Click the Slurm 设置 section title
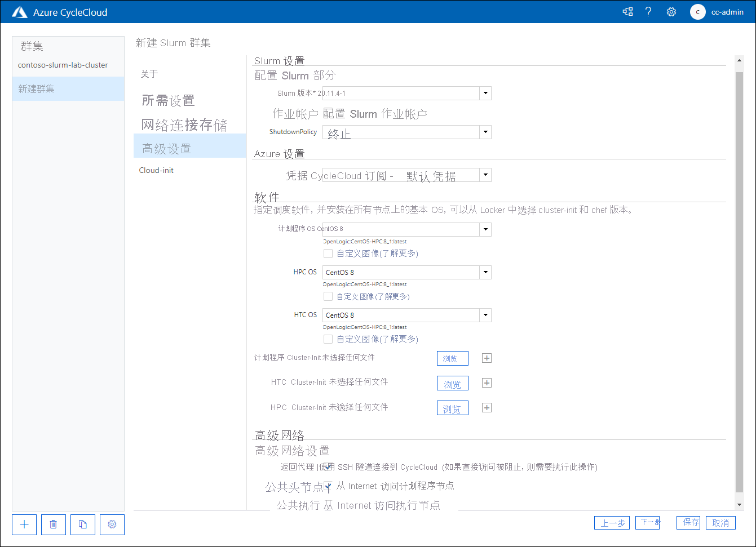This screenshot has height=547, width=756. coord(279,60)
